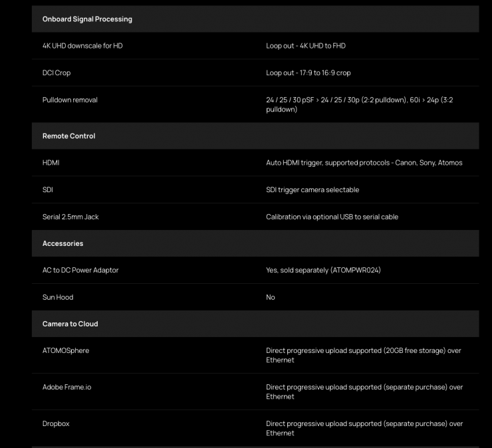Image resolution: width=492 pixels, height=448 pixels.
Task: Click the DCI Crop row label
Action: pos(57,72)
